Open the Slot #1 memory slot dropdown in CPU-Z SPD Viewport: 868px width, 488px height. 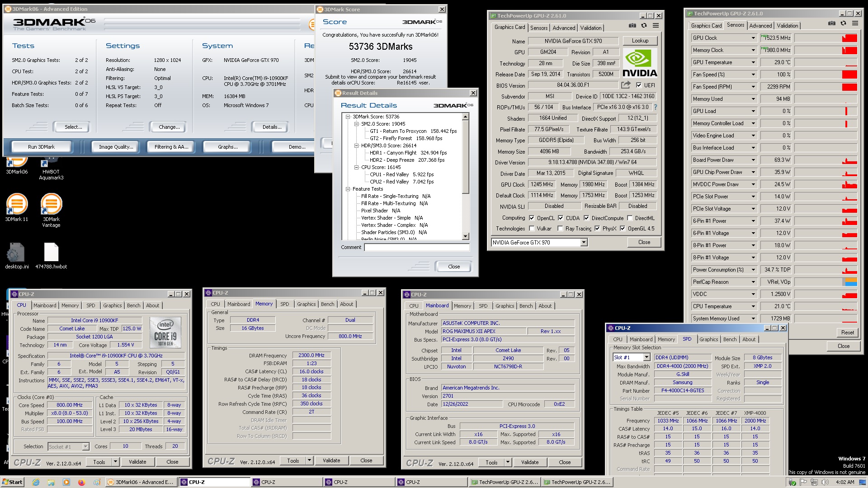coord(646,357)
